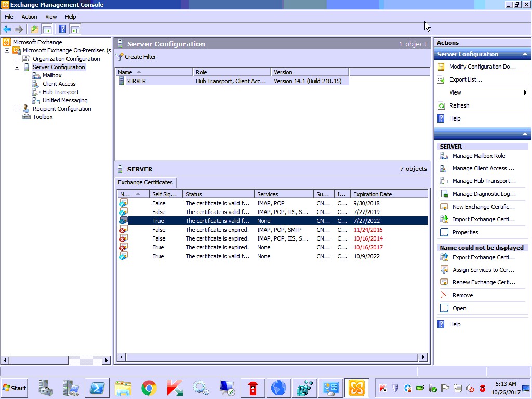
Task: Expand the Recipient Configuration tree node
Action: click(x=17, y=109)
